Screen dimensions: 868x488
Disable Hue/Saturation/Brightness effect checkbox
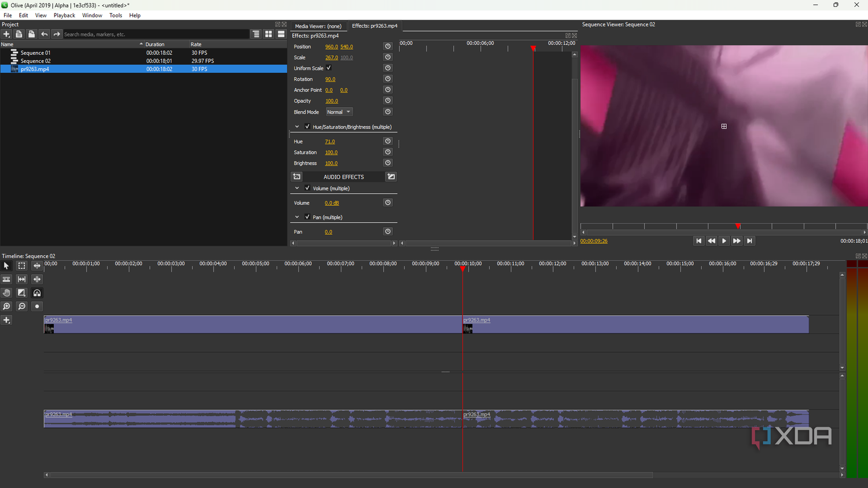[x=307, y=127]
